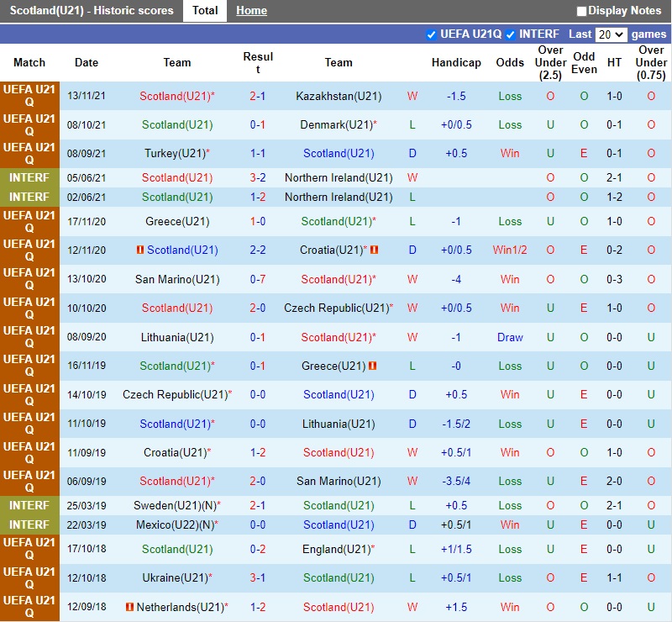Image resolution: width=672 pixels, height=622 pixels.
Task: Open the 2-1 score against Kazakhstan(U21)
Action: pyautogui.click(x=258, y=96)
